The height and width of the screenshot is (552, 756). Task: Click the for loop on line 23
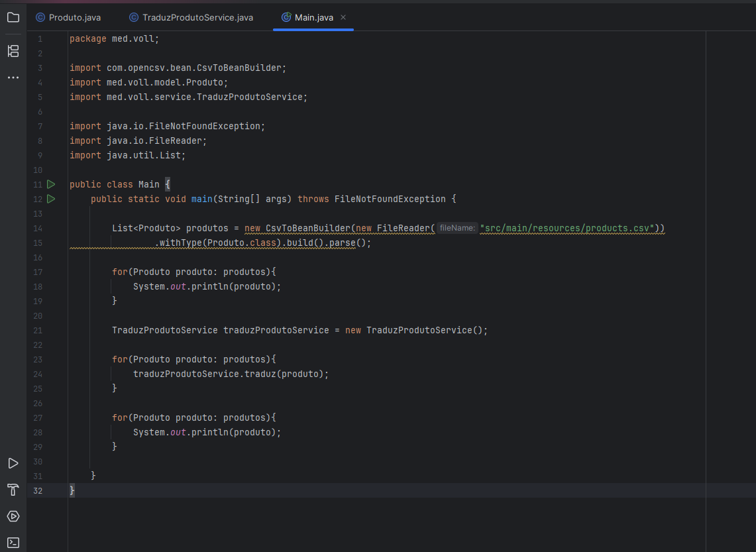(194, 360)
